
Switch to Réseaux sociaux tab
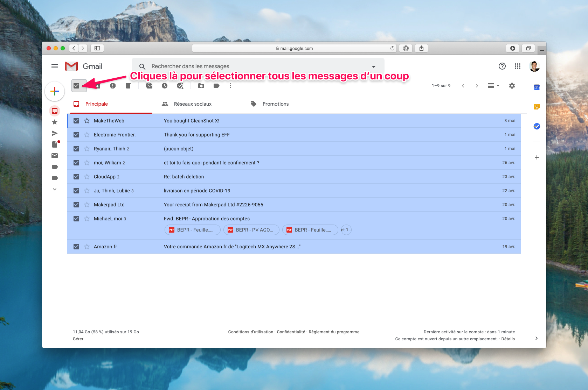point(193,104)
